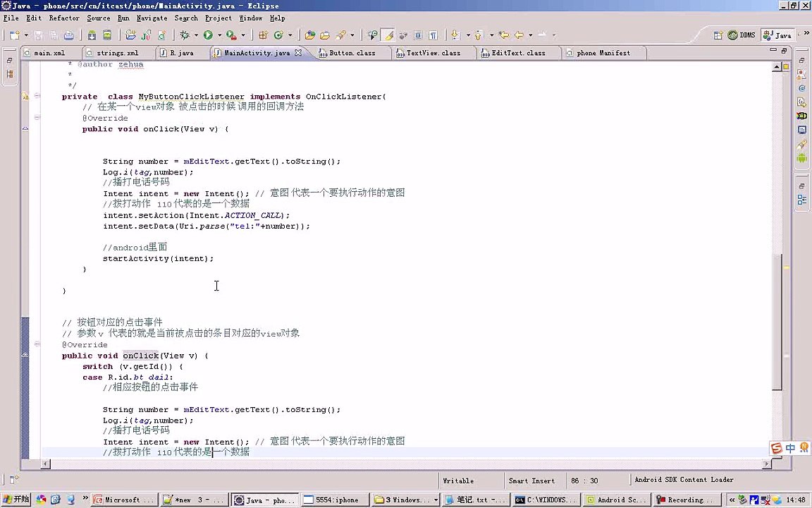Viewport: 812px width, 508px height.
Task: Click the Open Type icon
Action: (309, 35)
